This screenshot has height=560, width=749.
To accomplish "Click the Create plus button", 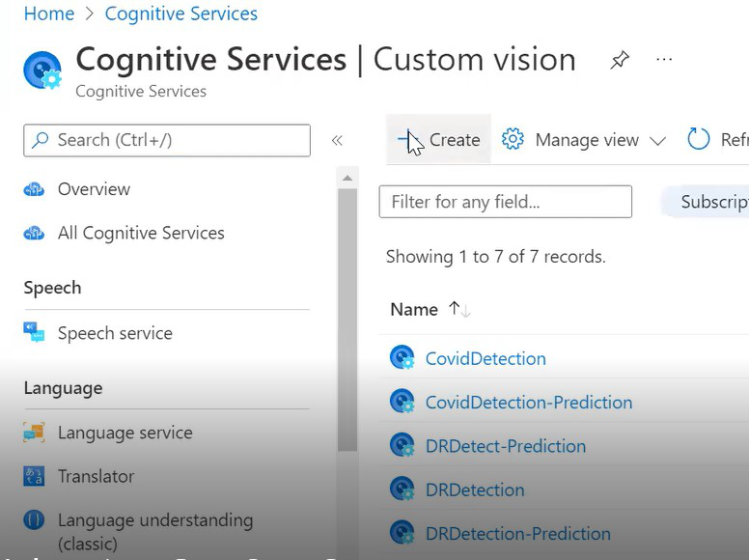I will click(438, 140).
